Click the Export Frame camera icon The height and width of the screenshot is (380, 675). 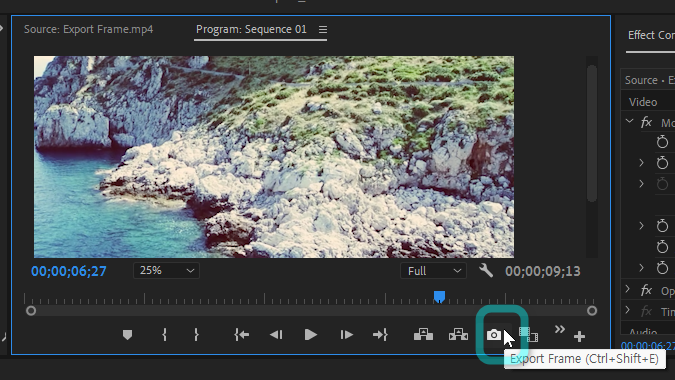pyautogui.click(x=493, y=335)
